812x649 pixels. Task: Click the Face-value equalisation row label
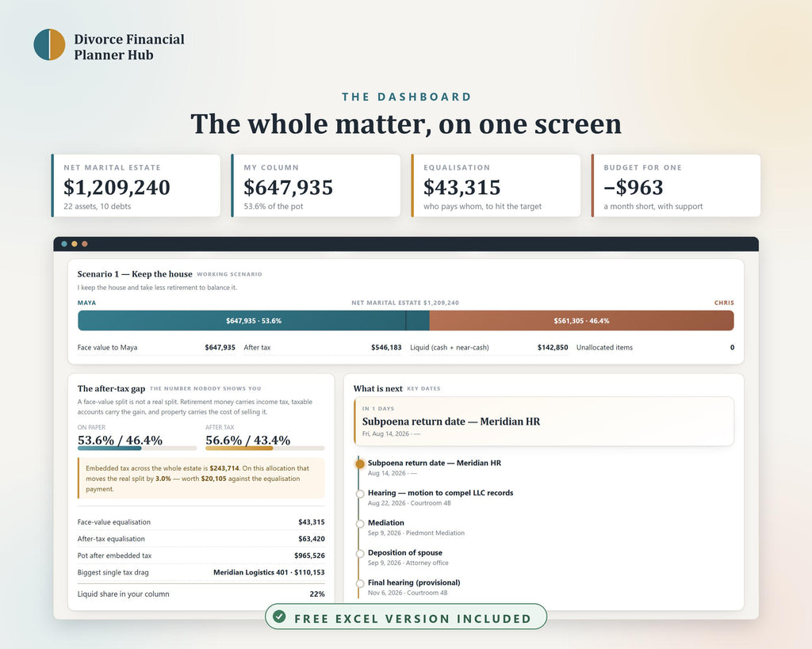tap(114, 522)
